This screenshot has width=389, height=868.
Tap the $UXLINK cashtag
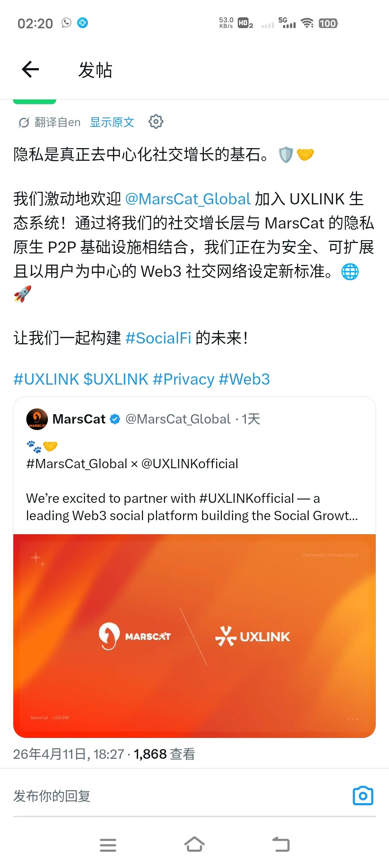116,379
